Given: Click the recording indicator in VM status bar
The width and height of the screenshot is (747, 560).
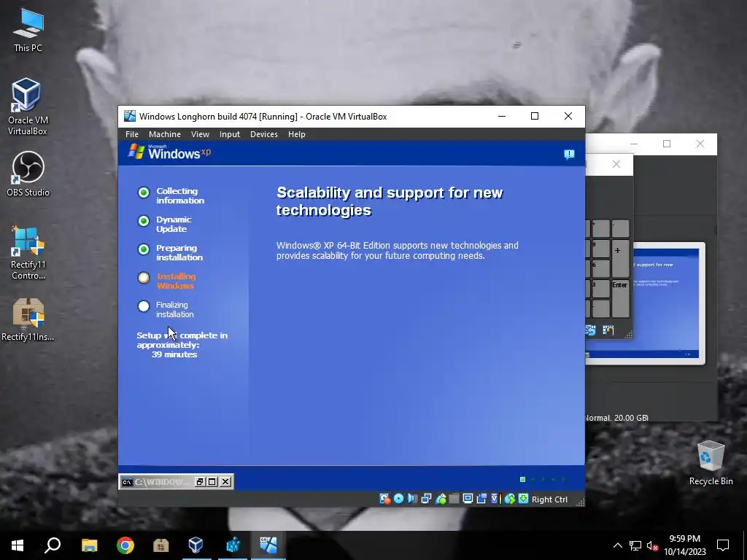Looking at the screenshot, I should pos(481,499).
